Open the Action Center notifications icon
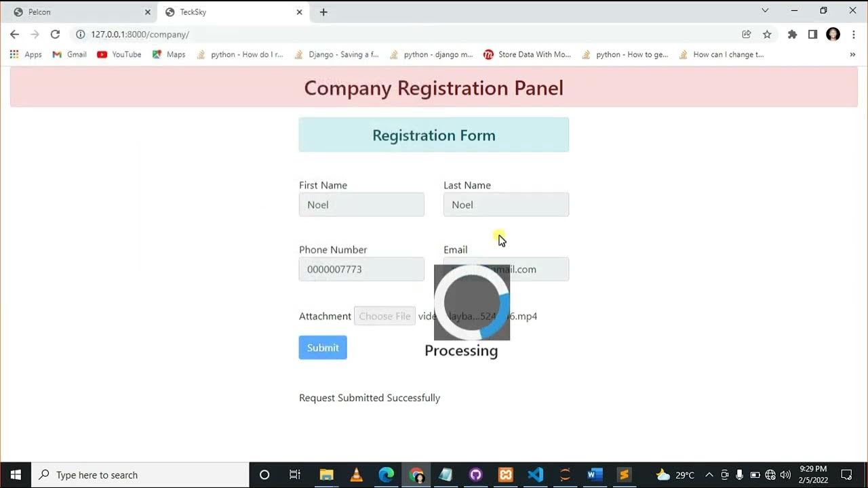The width and height of the screenshot is (868, 488). 846,474
